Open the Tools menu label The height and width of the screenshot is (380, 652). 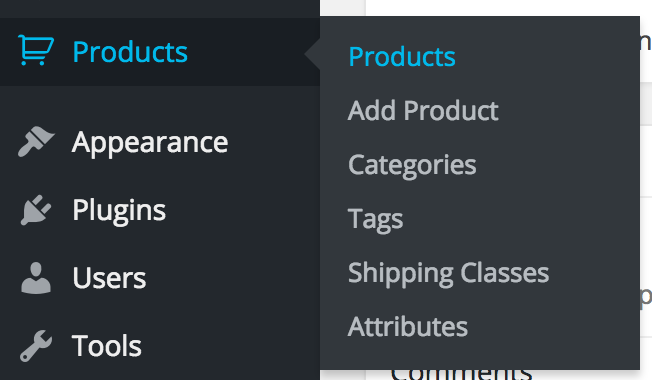pos(106,346)
